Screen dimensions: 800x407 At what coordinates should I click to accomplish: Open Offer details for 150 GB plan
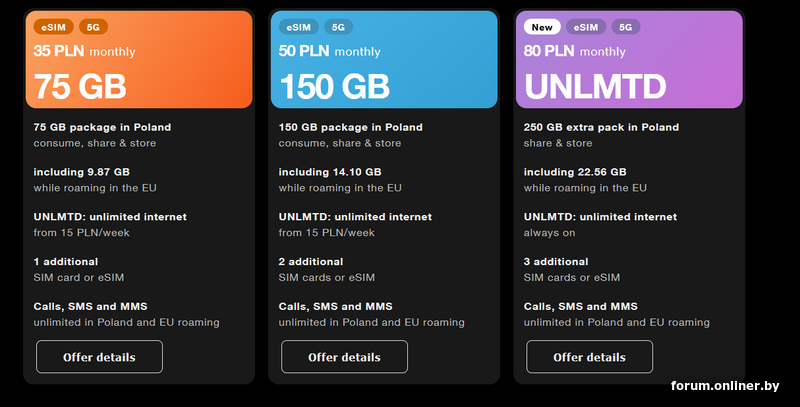344,357
